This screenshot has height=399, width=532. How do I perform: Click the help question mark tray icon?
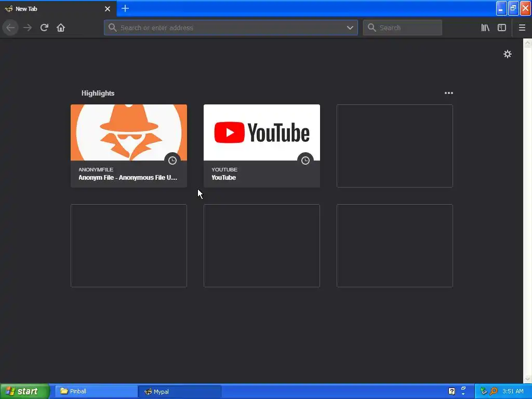451,391
